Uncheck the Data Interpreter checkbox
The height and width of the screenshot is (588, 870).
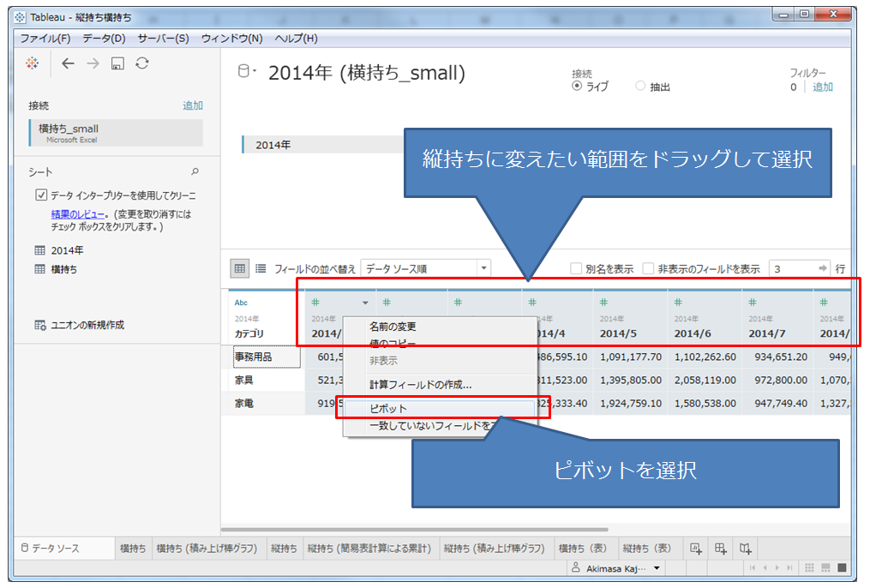(41, 195)
